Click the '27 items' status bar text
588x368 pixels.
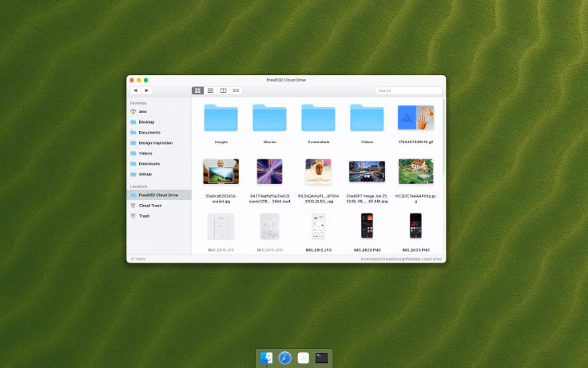[138, 259]
